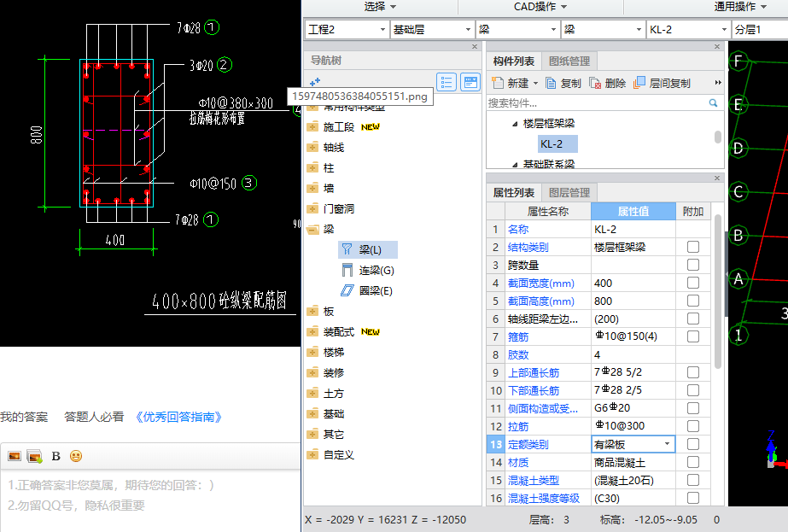Click the search magnifier icon in component list
The width and height of the screenshot is (788, 532).
tap(713, 103)
